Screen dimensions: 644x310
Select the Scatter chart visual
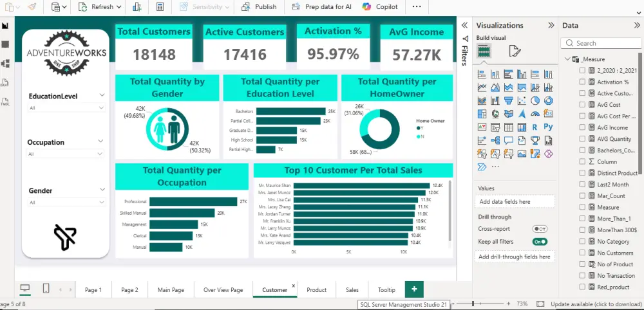point(522,100)
